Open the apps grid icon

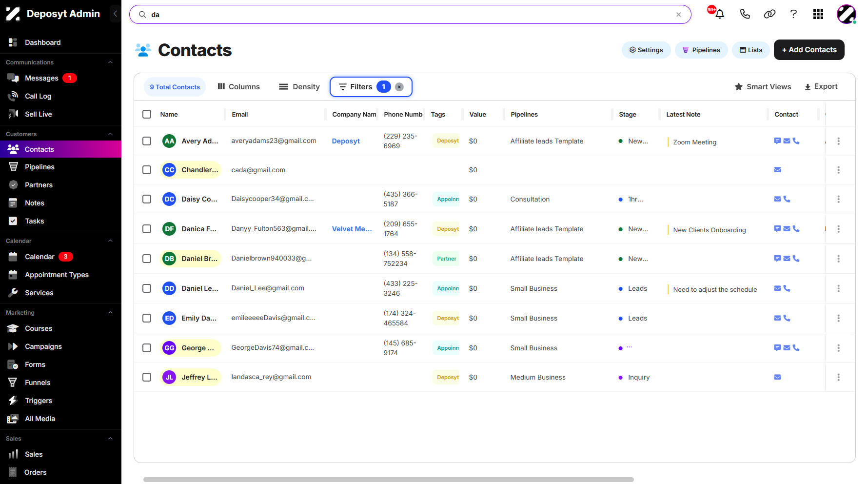pos(818,14)
